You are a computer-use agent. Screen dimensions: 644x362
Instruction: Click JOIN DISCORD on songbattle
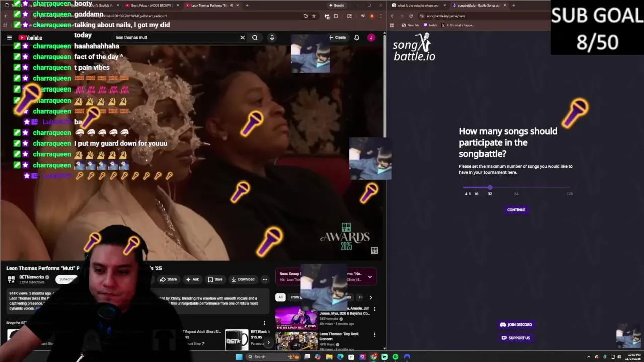click(516, 325)
